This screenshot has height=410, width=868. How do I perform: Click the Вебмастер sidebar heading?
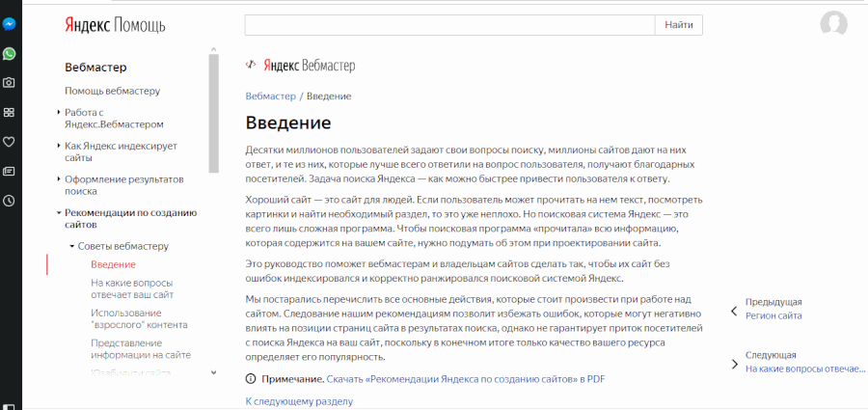tap(95, 68)
